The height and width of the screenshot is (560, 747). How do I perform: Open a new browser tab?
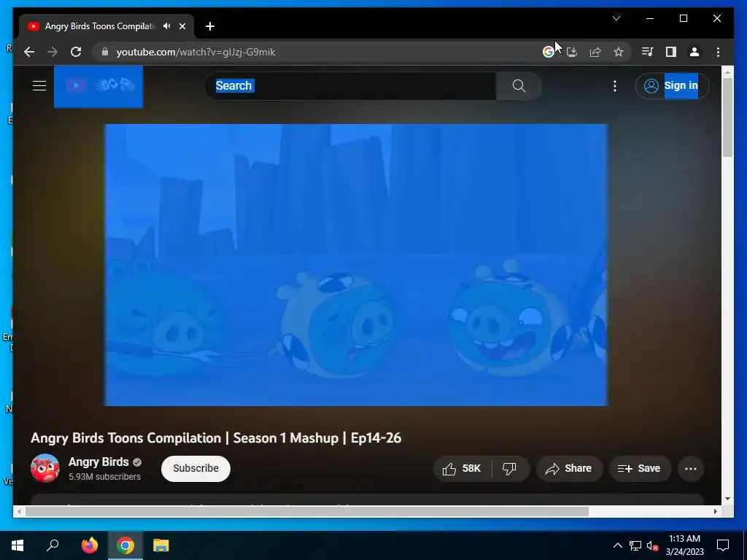point(209,26)
